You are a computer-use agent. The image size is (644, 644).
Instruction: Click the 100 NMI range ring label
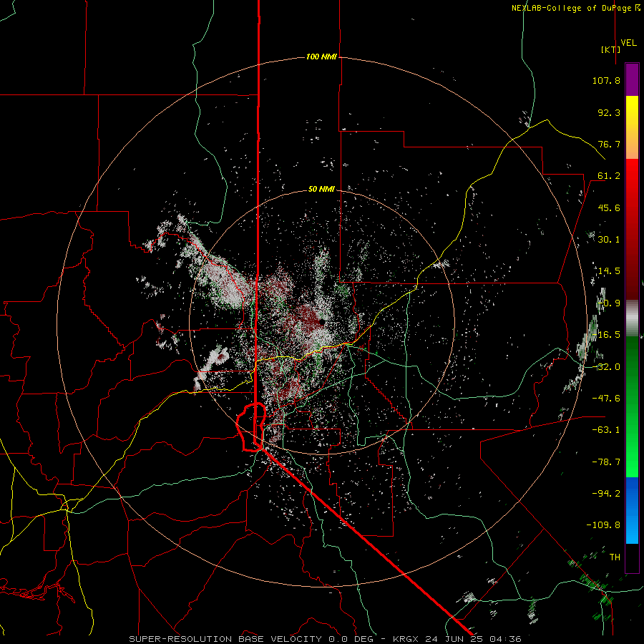[321, 57]
